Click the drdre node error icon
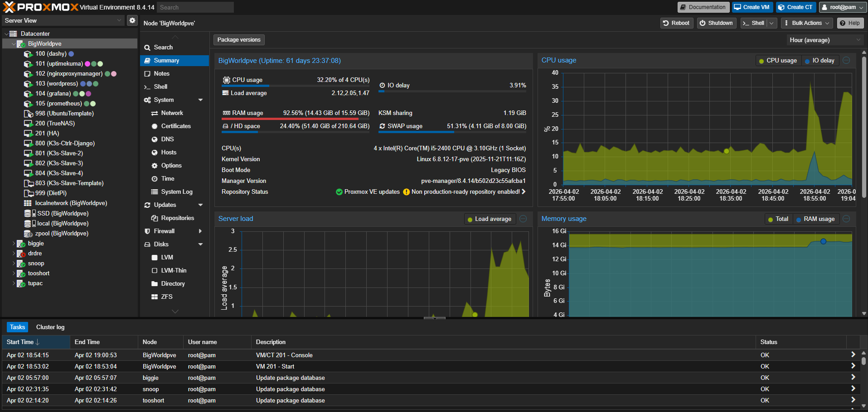This screenshot has width=868, height=412. tap(21, 254)
